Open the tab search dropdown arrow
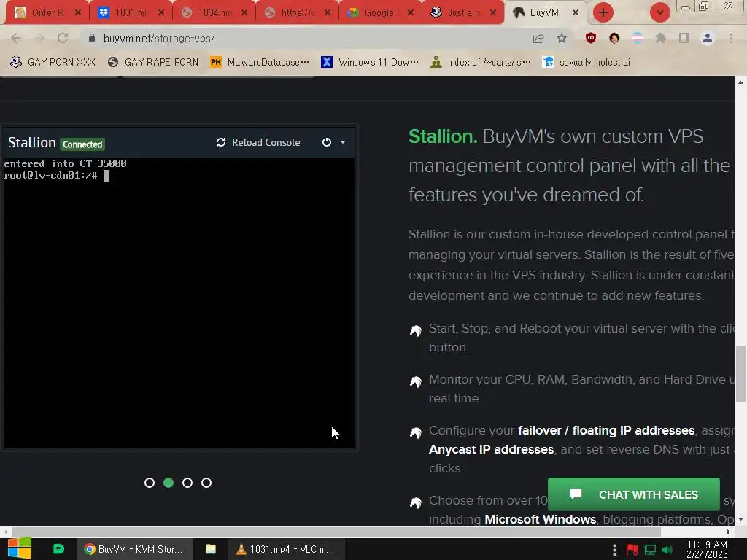The image size is (747, 560). coord(659,12)
